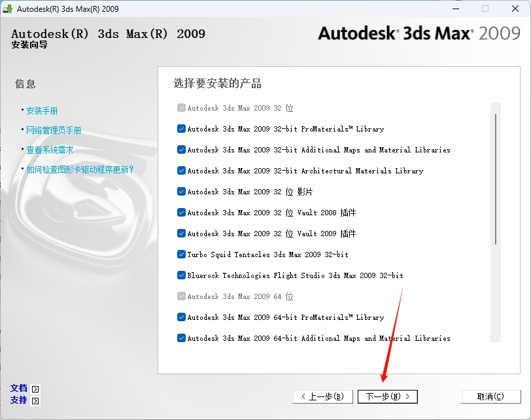
Task: Click the 下一步(N) button
Action: coord(387,396)
